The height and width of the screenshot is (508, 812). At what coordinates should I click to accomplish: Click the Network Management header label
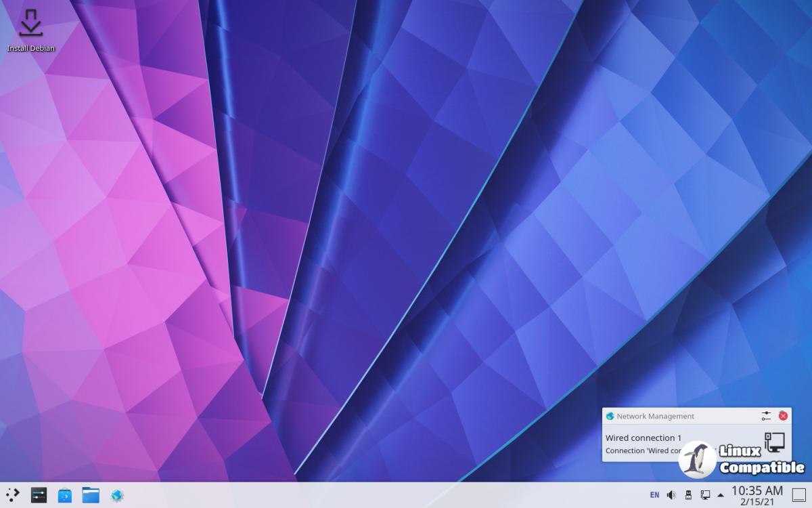[x=655, y=416]
